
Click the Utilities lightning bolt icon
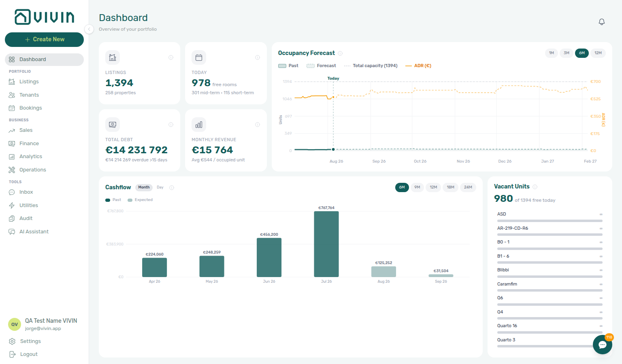pyautogui.click(x=12, y=205)
